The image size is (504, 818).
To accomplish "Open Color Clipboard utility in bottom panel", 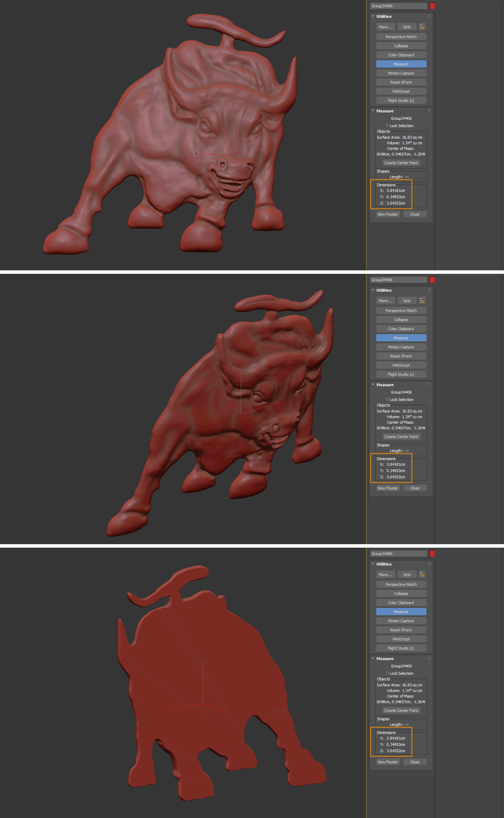I will click(401, 603).
